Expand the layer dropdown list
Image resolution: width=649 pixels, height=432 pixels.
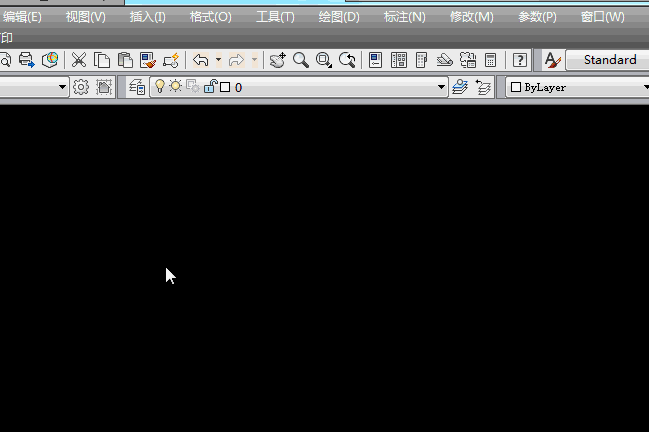(x=442, y=87)
